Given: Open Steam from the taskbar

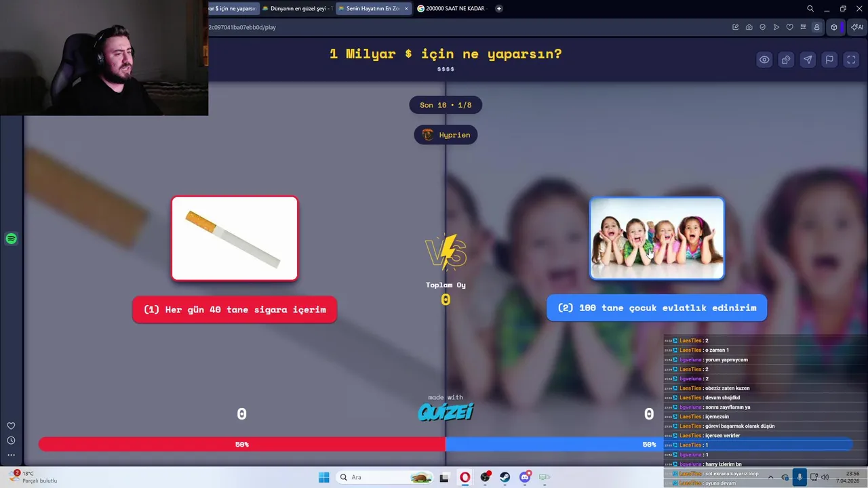Looking at the screenshot, I should point(505,477).
